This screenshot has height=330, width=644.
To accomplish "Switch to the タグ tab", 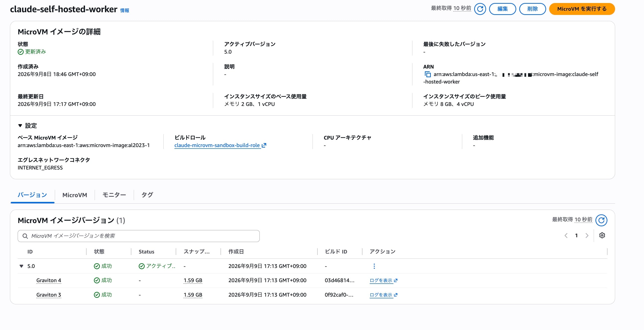I will (x=147, y=195).
